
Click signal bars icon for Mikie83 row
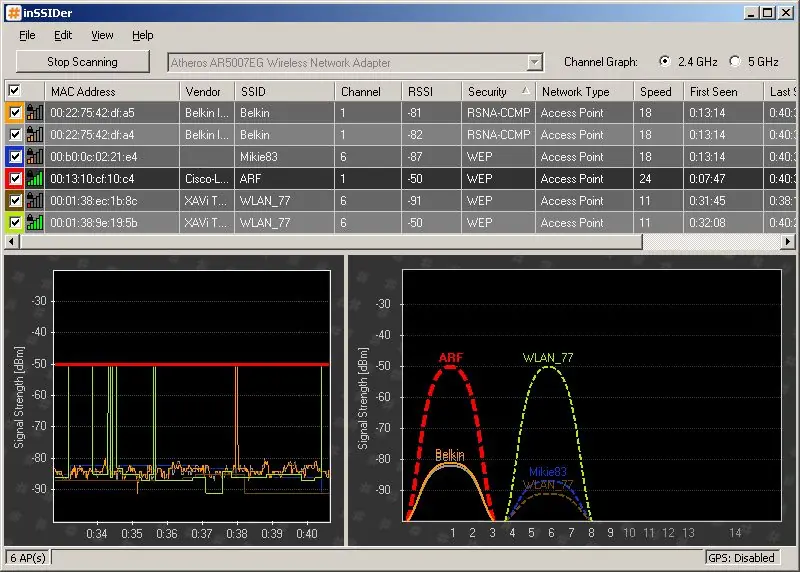[35, 157]
